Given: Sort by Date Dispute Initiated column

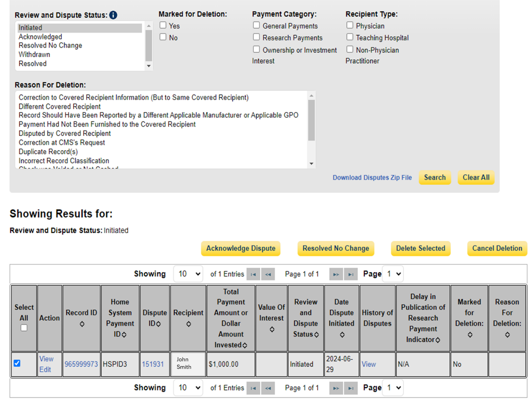Looking at the screenshot, I should 342,335.
